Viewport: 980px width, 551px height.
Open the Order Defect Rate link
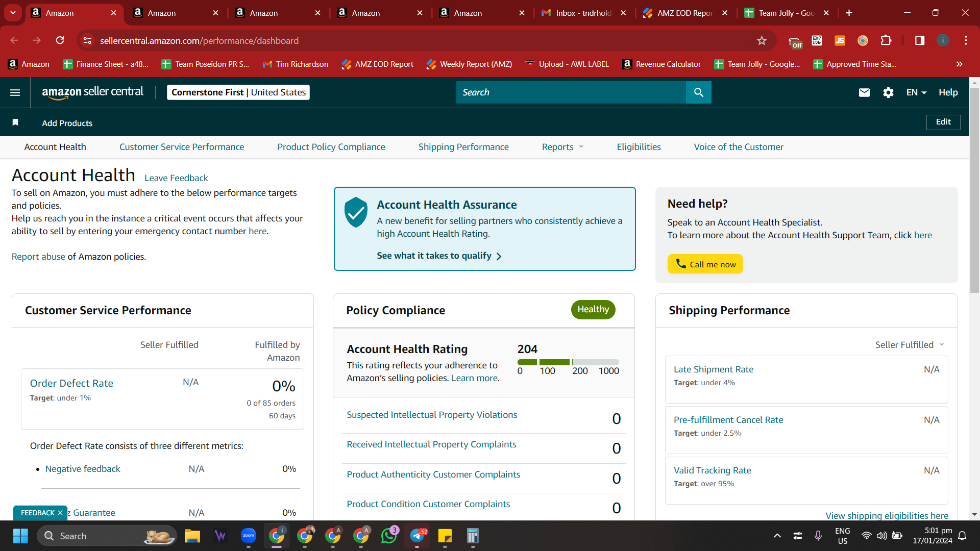tap(71, 383)
